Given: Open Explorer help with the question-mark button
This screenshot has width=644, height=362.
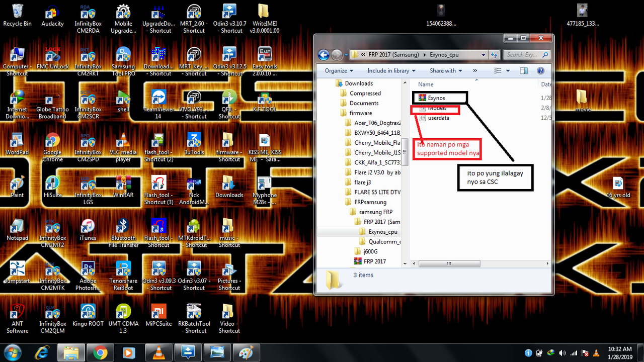Looking at the screenshot, I should coord(541,71).
